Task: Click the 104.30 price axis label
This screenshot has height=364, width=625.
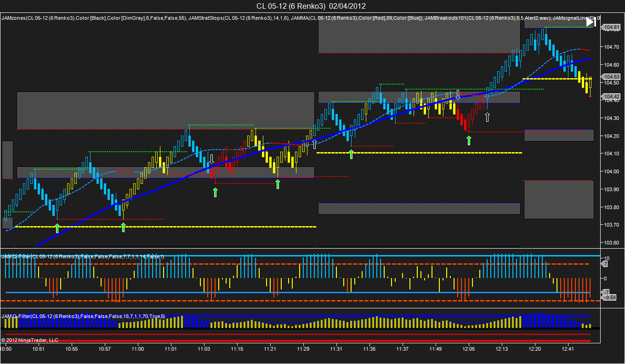Action: pyautogui.click(x=611, y=118)
